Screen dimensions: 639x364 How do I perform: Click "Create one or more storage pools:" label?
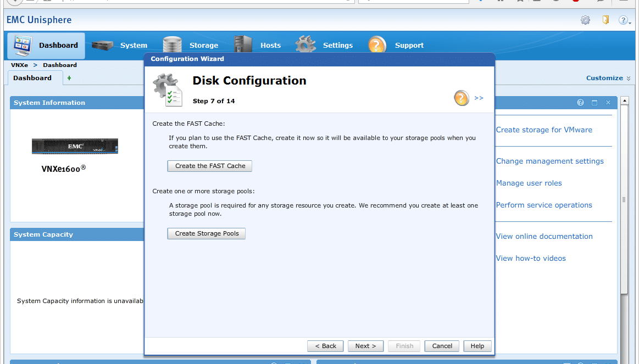point(203,192)
